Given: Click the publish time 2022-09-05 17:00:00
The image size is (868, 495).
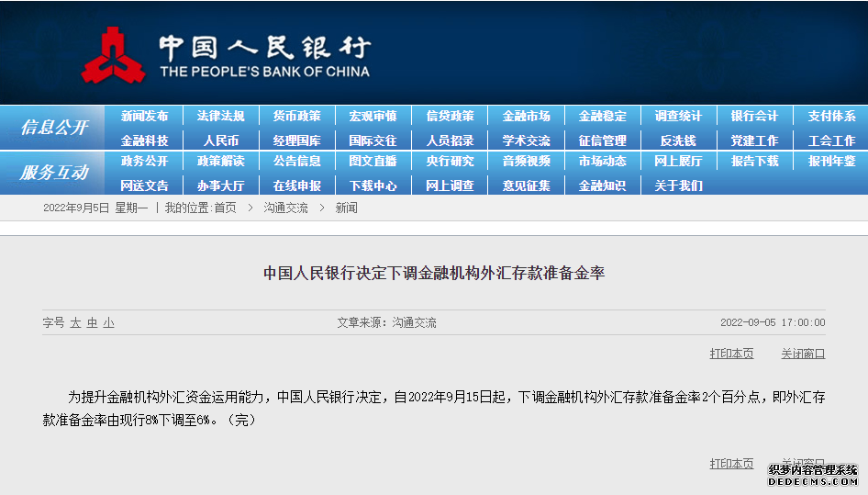Looking at the screenshot, I should pyautogui.click(x=773, y=322).
